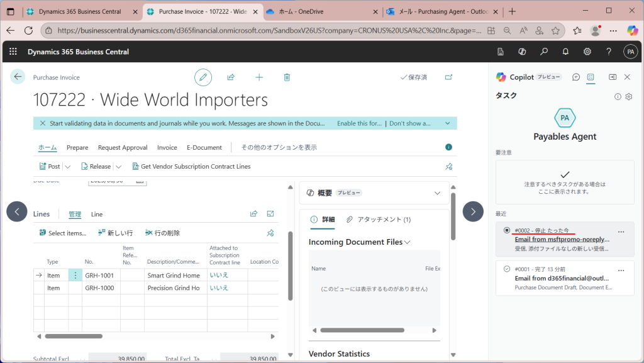Click the edit pencil for the invoice
The width and height of the screenshot is (644, 363).
coord(203,77)
